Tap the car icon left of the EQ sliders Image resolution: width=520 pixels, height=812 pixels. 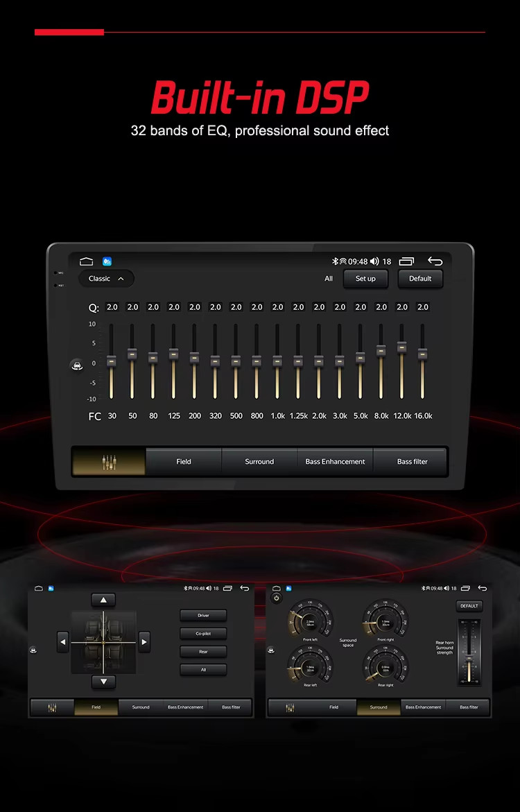pyautogui.click(x=76, y=365)
